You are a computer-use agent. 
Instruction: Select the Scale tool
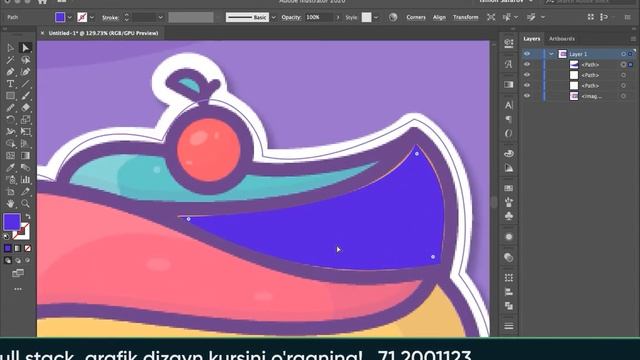(x=25, y=120)
